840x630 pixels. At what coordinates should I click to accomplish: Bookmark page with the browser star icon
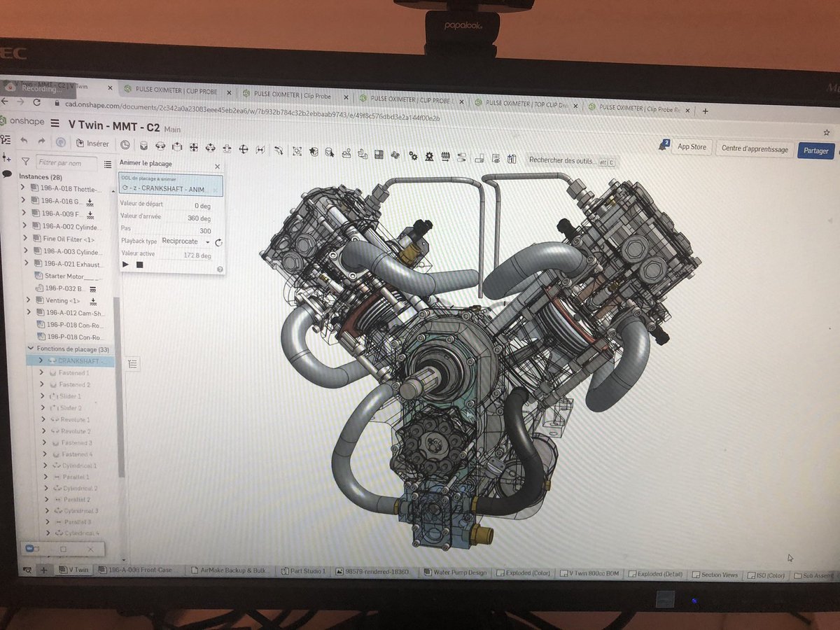[827, 132]
